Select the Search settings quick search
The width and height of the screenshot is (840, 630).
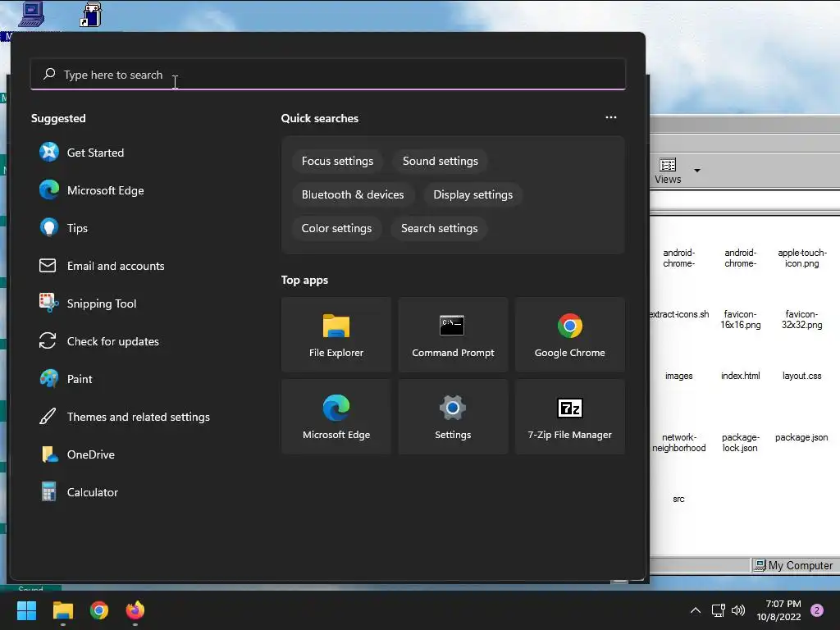click(440, 228)
